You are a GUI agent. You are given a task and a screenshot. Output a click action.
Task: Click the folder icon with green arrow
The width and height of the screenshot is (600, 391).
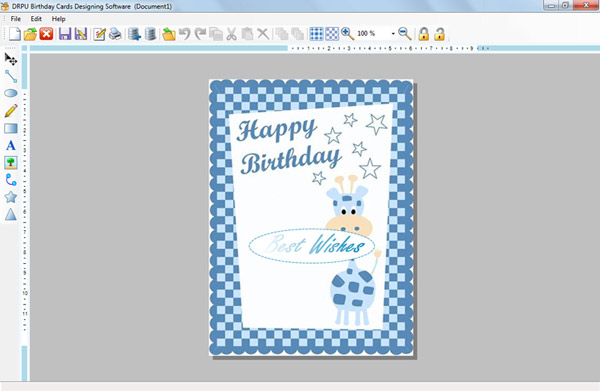click(x=168, y=34)
